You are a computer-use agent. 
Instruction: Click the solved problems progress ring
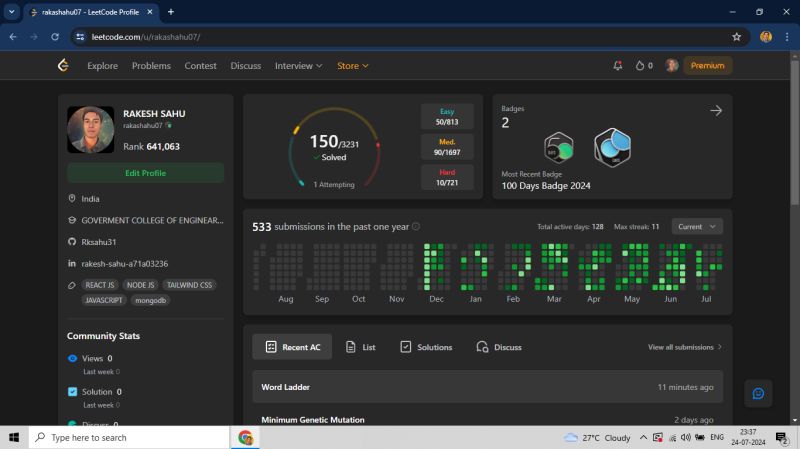[x=335, y=148]
